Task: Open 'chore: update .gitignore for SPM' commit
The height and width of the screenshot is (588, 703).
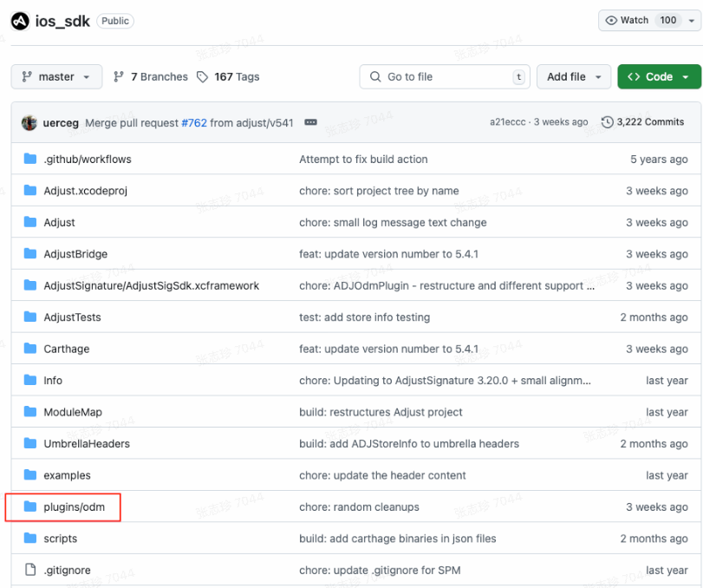Action: pos(380,571)
